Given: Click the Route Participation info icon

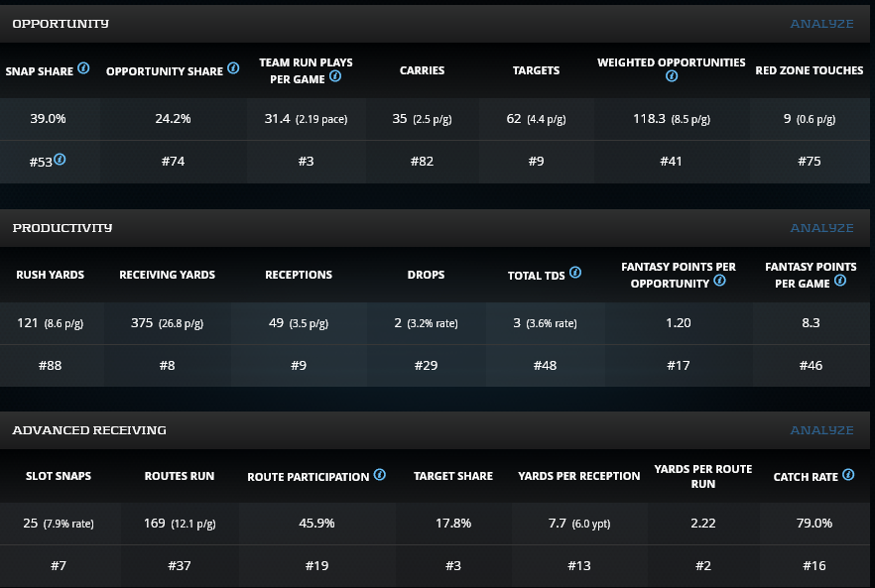Looking at the screenshot, I should click(380, 475).
